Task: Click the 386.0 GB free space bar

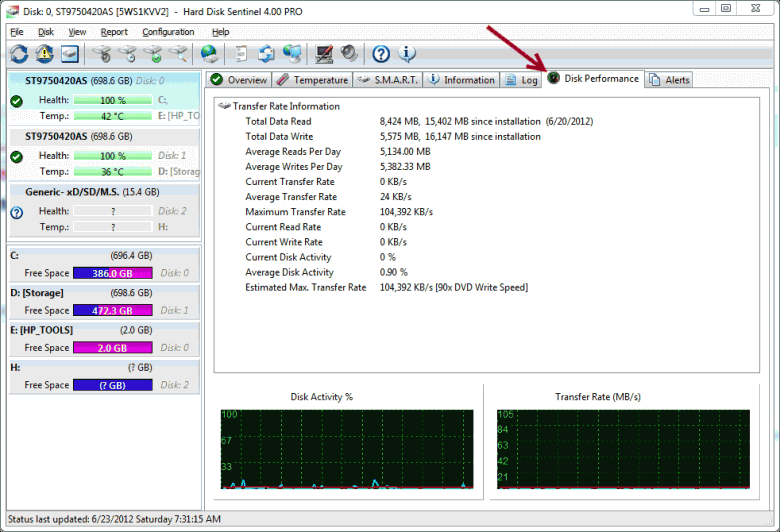Action: click(113, 273)
